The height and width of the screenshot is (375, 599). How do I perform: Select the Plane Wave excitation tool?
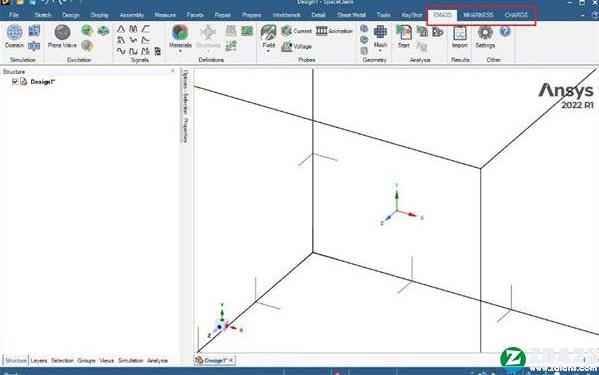coord(62,32)
